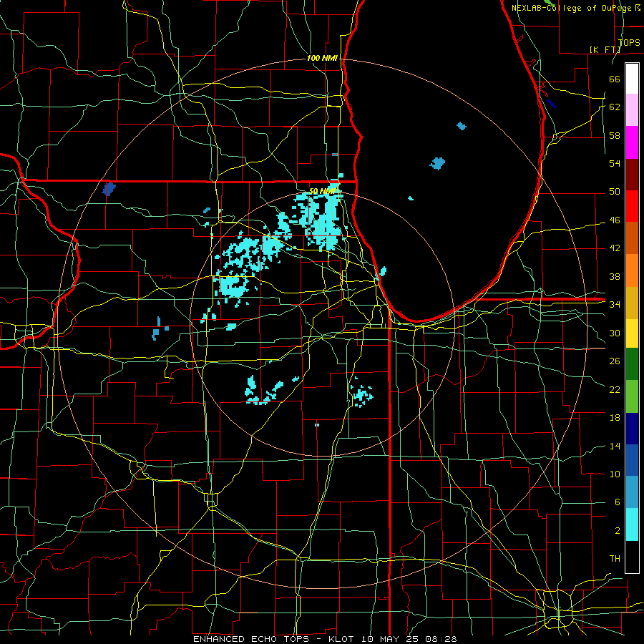Select the legend value 34

pos(615,304)
